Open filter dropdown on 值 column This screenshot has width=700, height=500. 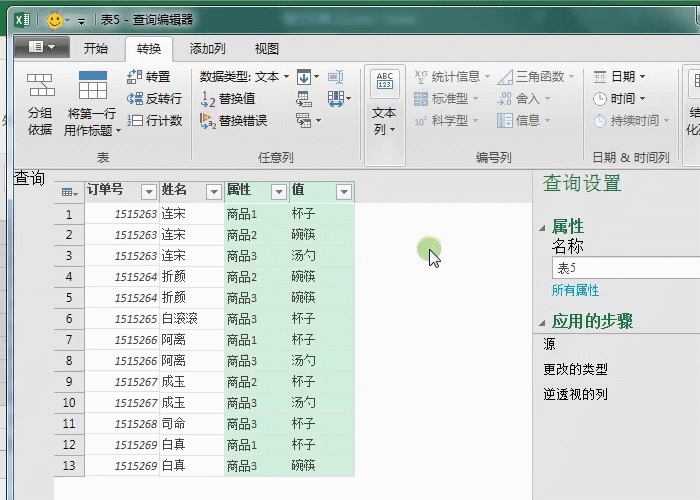point(343,191)
